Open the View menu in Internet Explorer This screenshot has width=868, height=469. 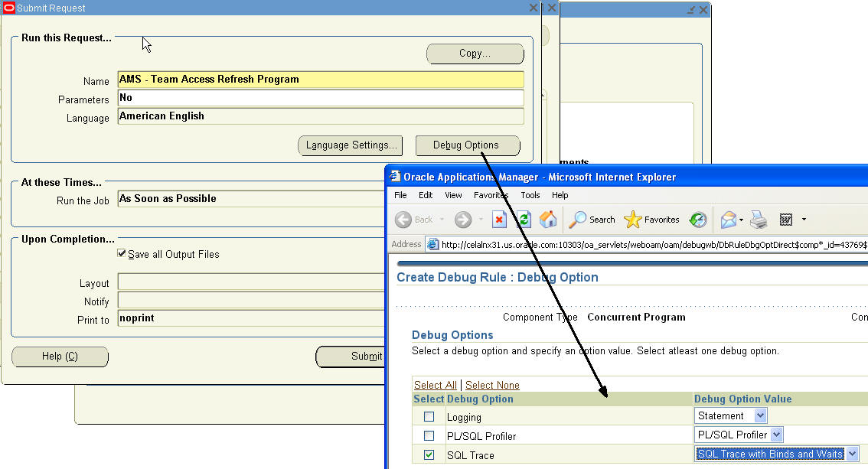click(x=453, y=195)
